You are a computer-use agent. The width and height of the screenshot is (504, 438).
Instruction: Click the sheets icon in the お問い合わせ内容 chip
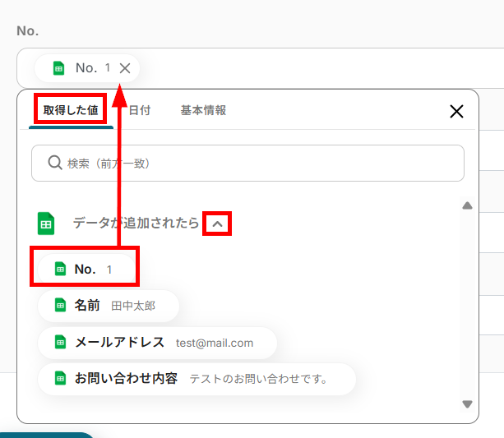click(x=60, y=378)
